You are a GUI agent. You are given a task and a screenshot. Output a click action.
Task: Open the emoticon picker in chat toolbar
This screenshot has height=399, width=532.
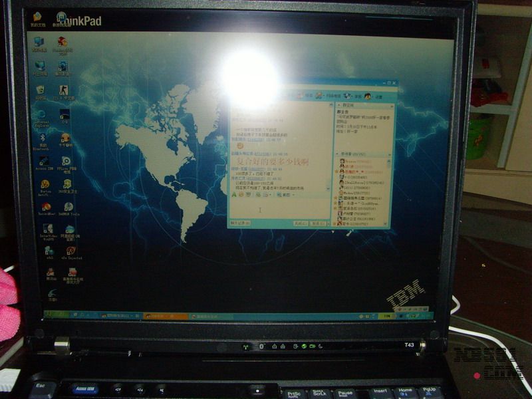[241, 195]
